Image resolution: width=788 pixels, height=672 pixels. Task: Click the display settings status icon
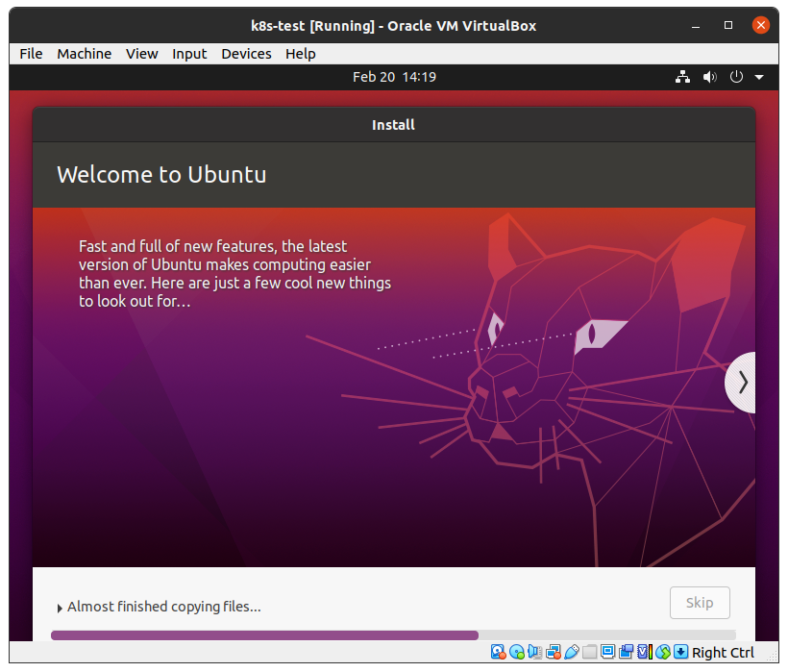[608, 652]
